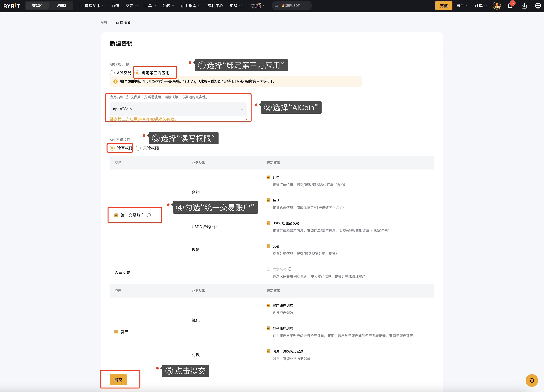Select 只读权限 radio option
The width and height of the screenshot is (544, 392).
138,148
